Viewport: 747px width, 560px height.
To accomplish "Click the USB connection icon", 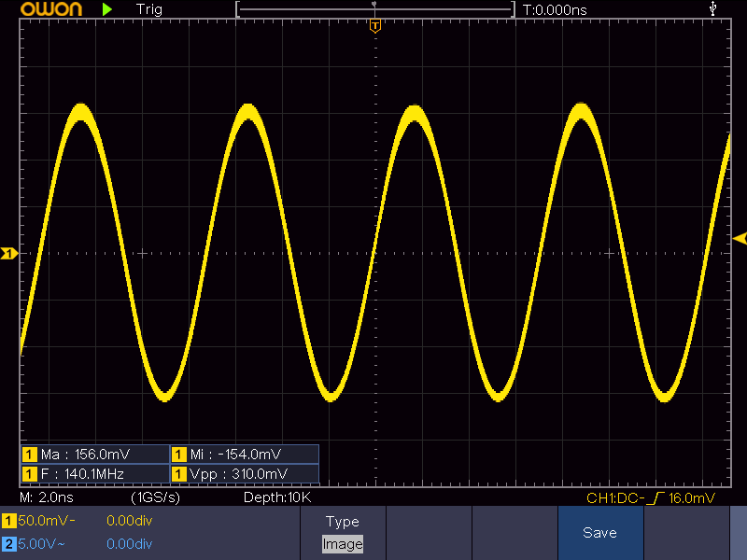I will pos(712,8).
